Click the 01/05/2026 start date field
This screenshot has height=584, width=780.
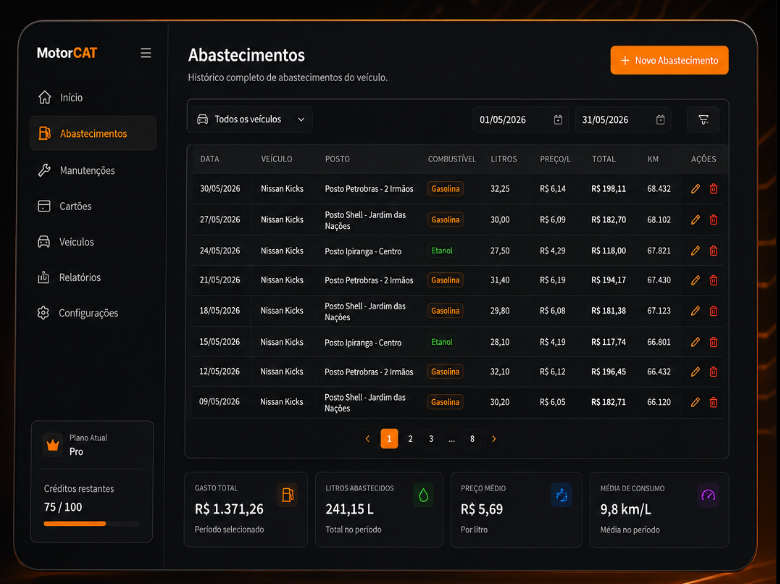pyautogui.click(x=520, y=120)
